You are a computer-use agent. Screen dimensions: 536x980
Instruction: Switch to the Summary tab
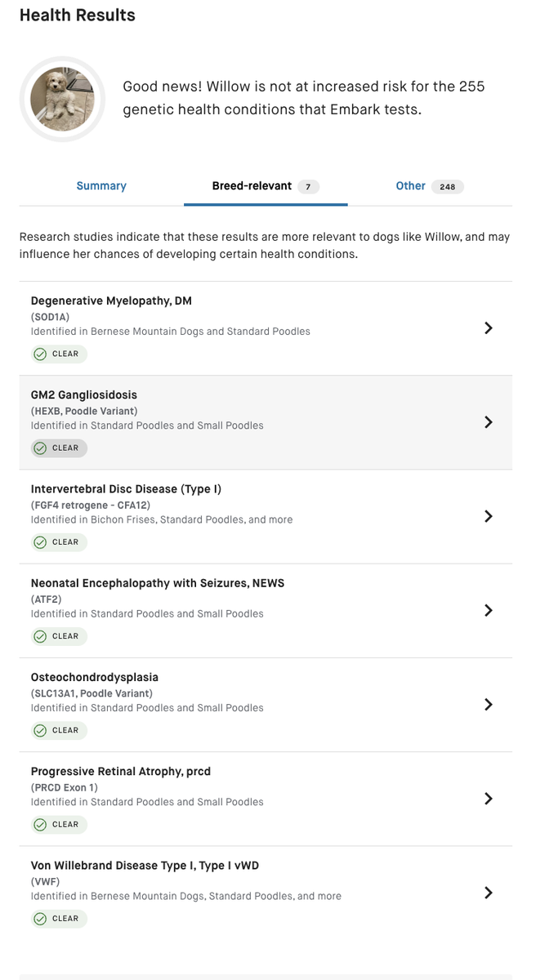coord(101,186)
